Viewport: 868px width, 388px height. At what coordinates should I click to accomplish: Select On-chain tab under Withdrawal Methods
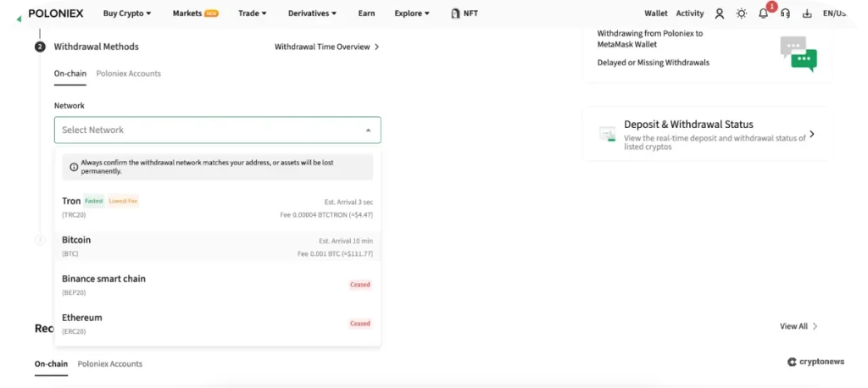pyautogui.click(x=70, y=74)
